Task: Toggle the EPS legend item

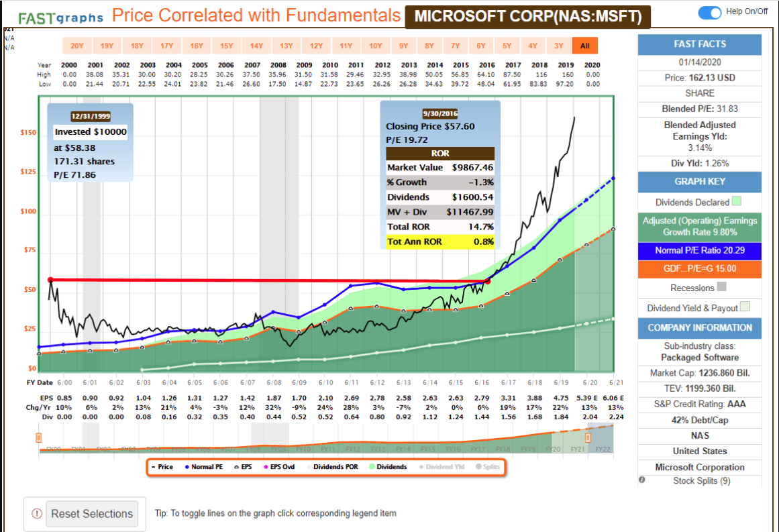Action: pyautogui.click(x=243, y=467)
